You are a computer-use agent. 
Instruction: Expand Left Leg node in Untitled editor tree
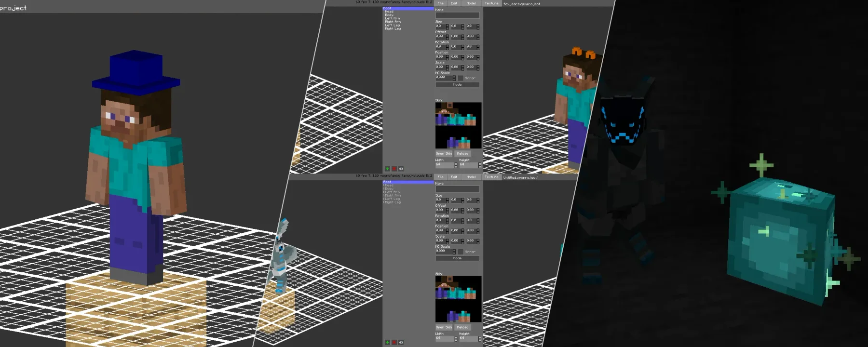coord(384,199)
